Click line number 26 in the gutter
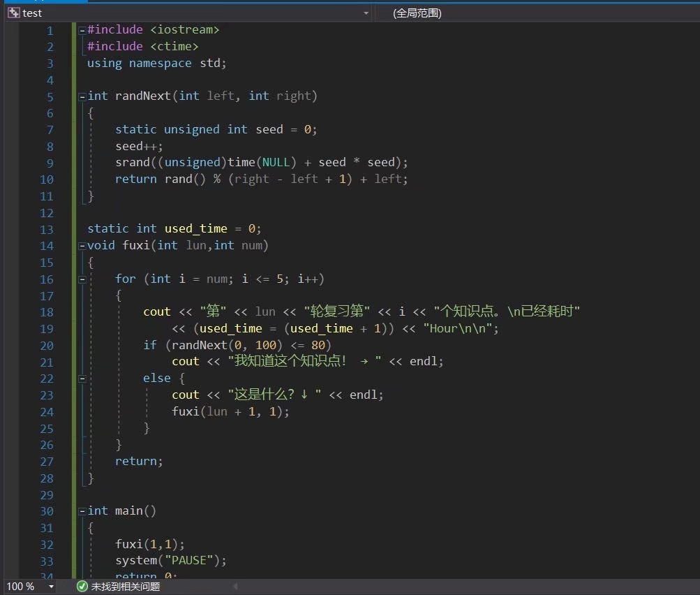 click(47, 445)
